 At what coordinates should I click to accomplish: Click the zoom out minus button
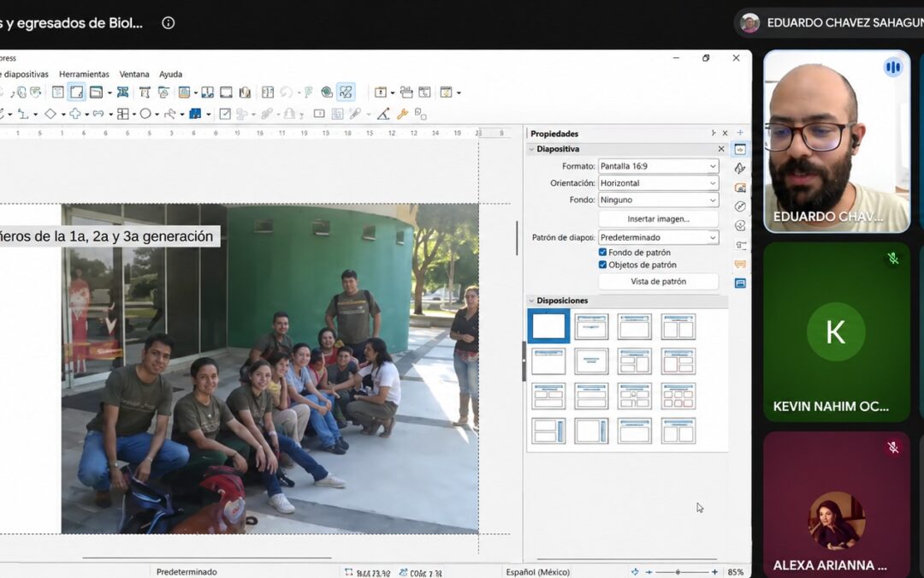coord(649,572)
